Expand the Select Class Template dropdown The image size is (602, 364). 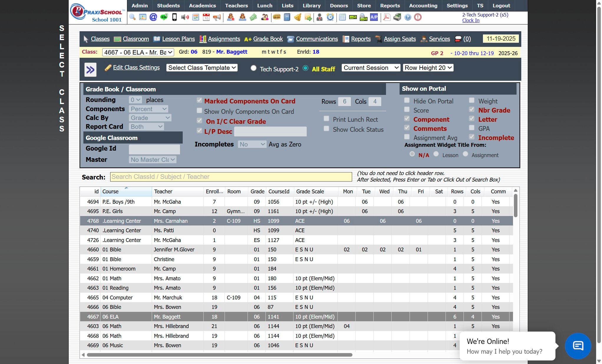tap(202, 68)
